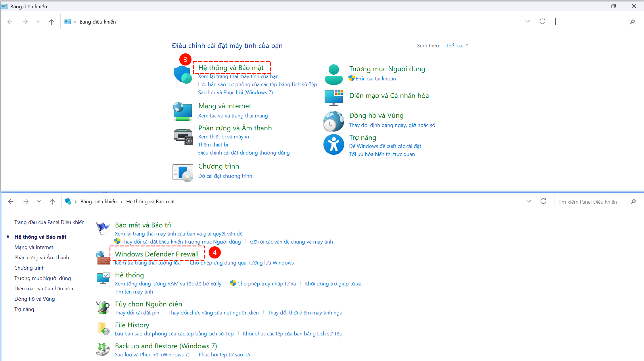Click the Đồng hồ và Vùng clock icon
This screenshot has width=644, height=361.
tap(333, 121)
